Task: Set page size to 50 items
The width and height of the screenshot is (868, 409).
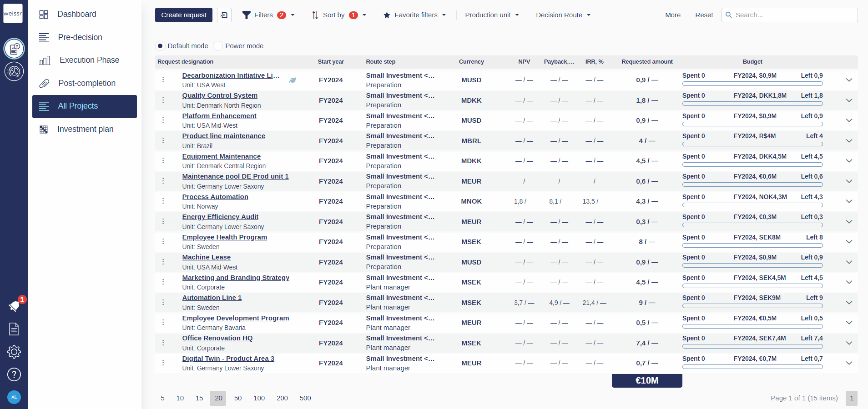Action: [237, 398]
